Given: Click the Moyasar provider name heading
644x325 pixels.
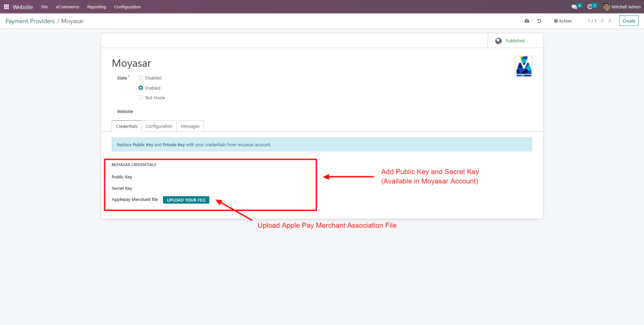Looking at the screenshot, I should [131, 63].
